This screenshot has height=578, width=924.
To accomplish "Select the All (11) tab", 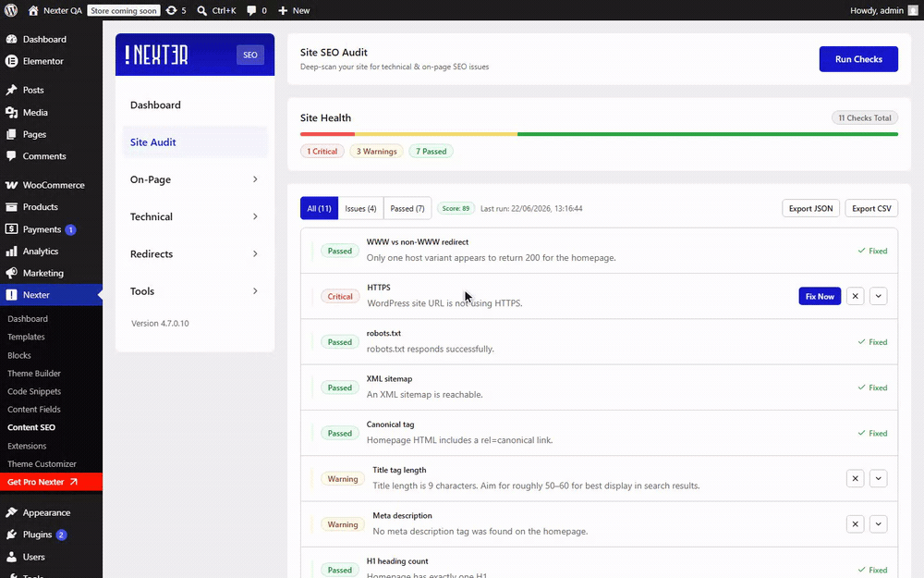I will tap(319, 208).
